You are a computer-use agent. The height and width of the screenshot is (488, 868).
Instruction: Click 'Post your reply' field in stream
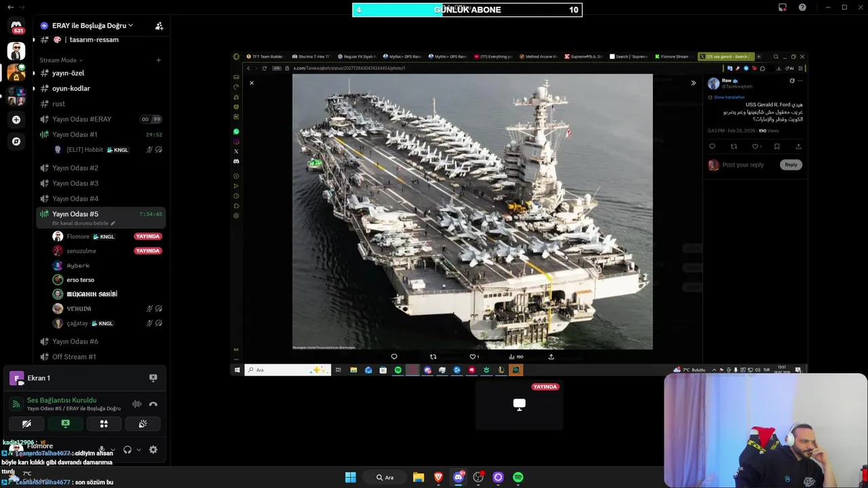(743, 165)
